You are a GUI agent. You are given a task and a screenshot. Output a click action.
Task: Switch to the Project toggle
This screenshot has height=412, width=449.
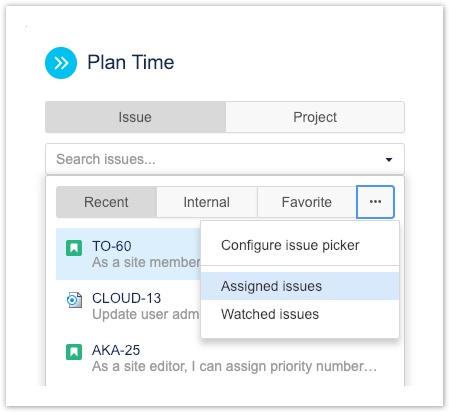pyautogui.click(x=315, y=117)
